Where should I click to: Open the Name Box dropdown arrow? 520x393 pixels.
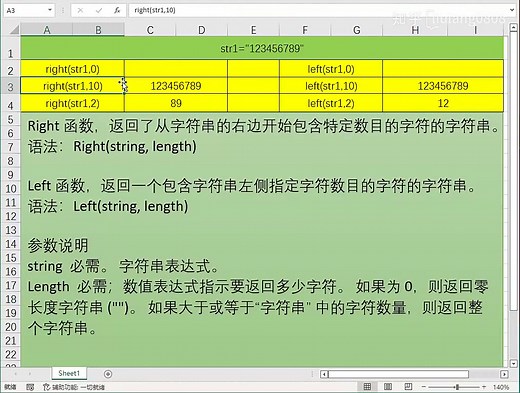[x=50, y=10]
